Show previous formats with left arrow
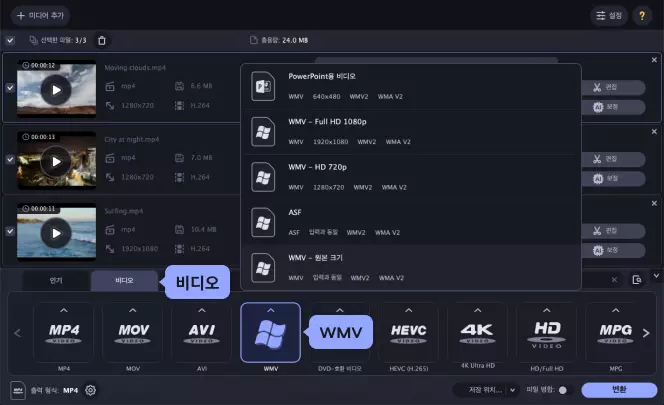 point(17,333)
